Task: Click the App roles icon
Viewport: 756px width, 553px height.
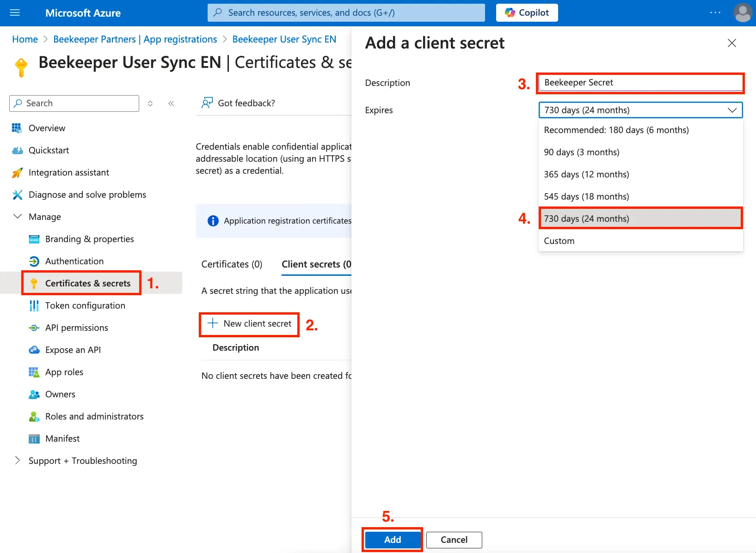Action: [x=34, y=372]
